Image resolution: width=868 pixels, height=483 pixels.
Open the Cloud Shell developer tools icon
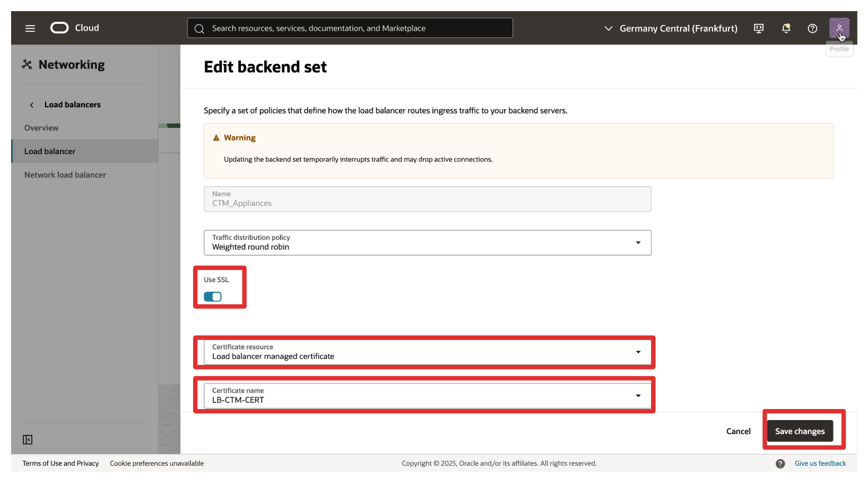point(758,28)
